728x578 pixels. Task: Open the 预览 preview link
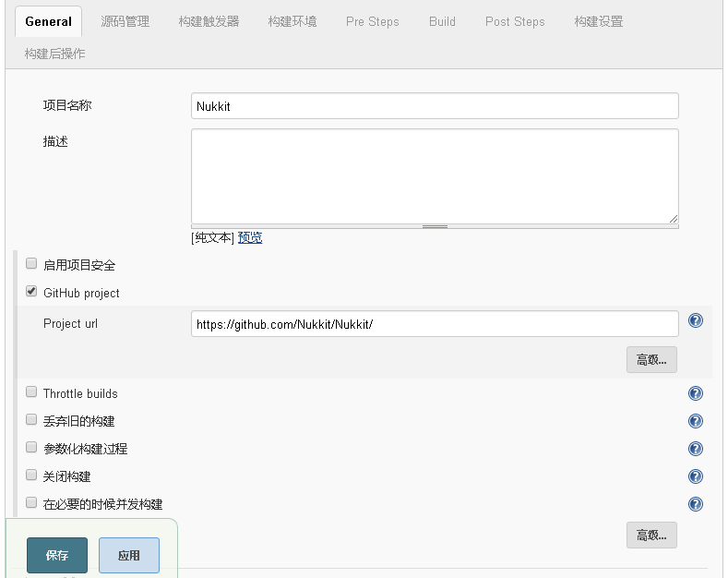tap(250, 238)
